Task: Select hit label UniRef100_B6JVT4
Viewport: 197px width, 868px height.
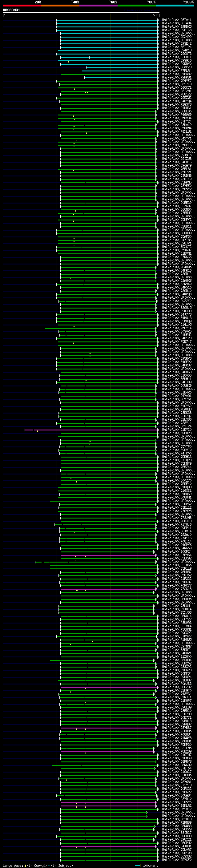Action: pos(176,531)
